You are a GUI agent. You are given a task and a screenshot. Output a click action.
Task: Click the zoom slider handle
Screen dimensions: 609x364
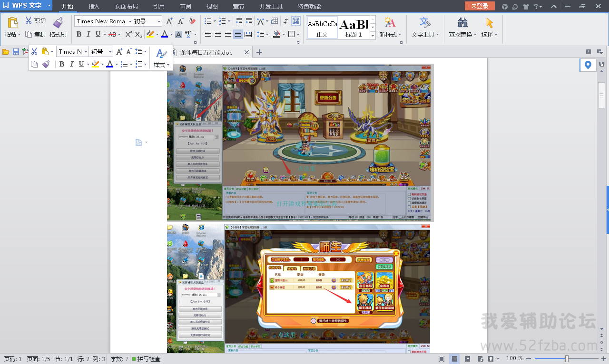point(567,359)
